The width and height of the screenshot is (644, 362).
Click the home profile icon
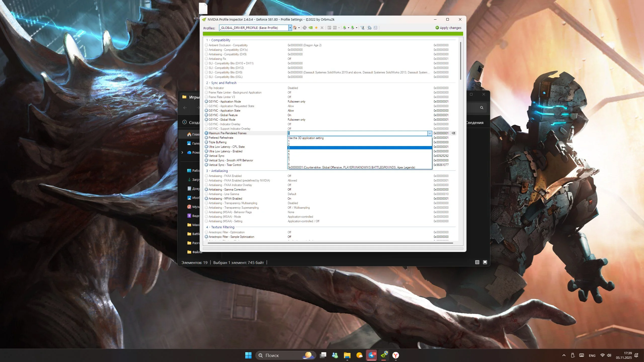click(295, 28)
